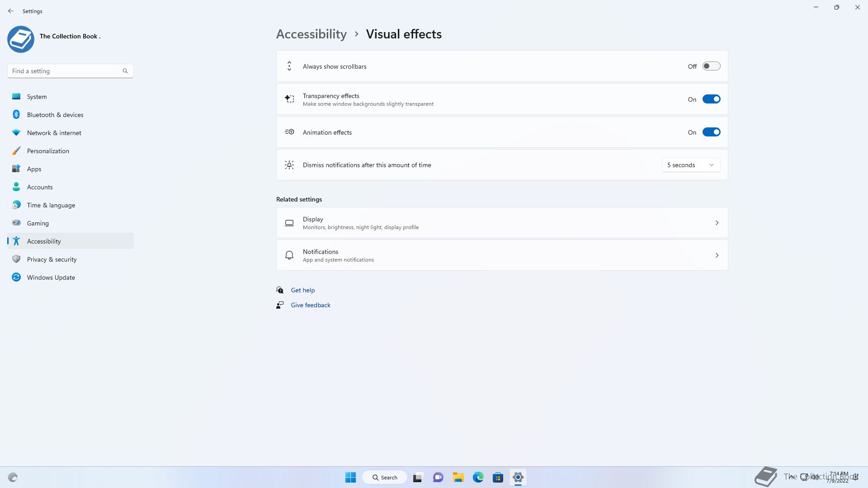The height and width of the screenshot is (488, 868).
Task: Click the Give feedback link
Action: pos(310,305)
